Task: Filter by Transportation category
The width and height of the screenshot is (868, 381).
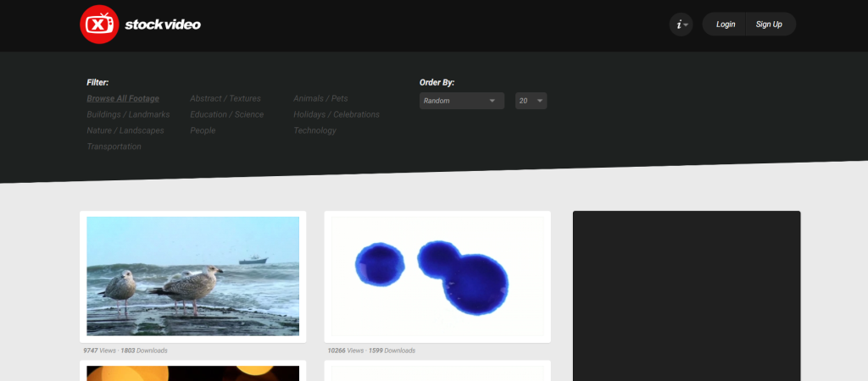Action: pos(114,146)
